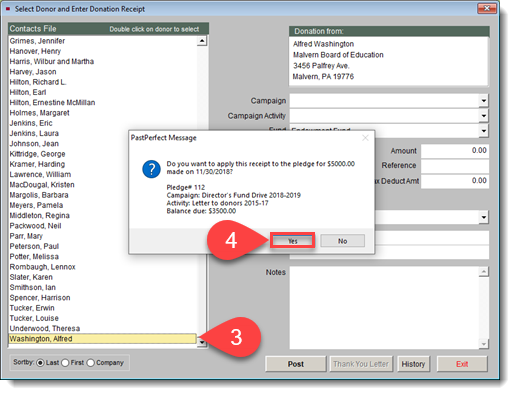Select Parr, Mary in contacts
This screenshot has height=396, width=515.
click(26, 236)
